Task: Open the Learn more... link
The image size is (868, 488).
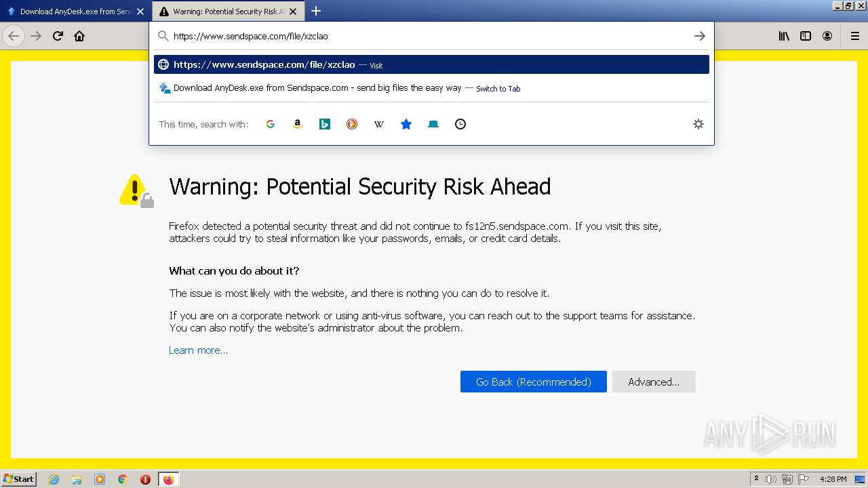Action: coord(198,350)
